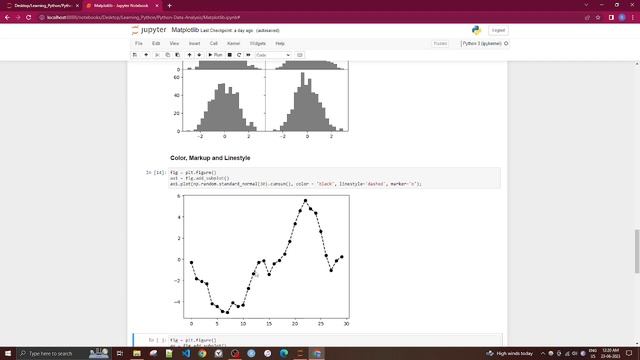This screenshot has width=640, height=360.
Task: Open the browser profile avatar
Action: click(622, 18)
